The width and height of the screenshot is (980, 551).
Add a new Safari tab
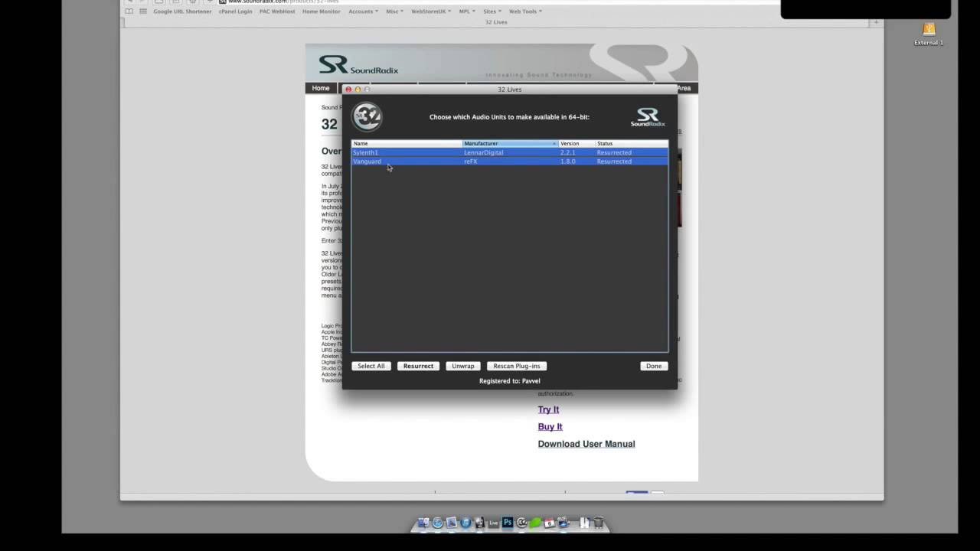tap(877, 22)
